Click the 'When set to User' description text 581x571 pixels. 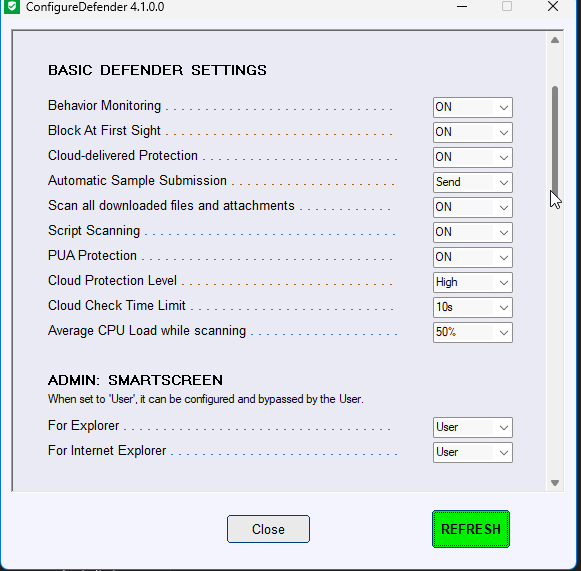pyautogui.click(x=206, y=399)
